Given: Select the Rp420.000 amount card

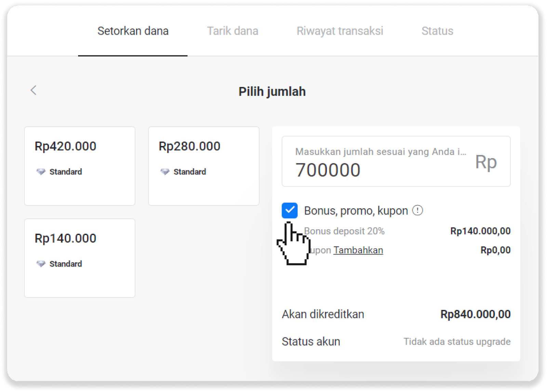Looking at the screenshot, I should click(80, 166).
